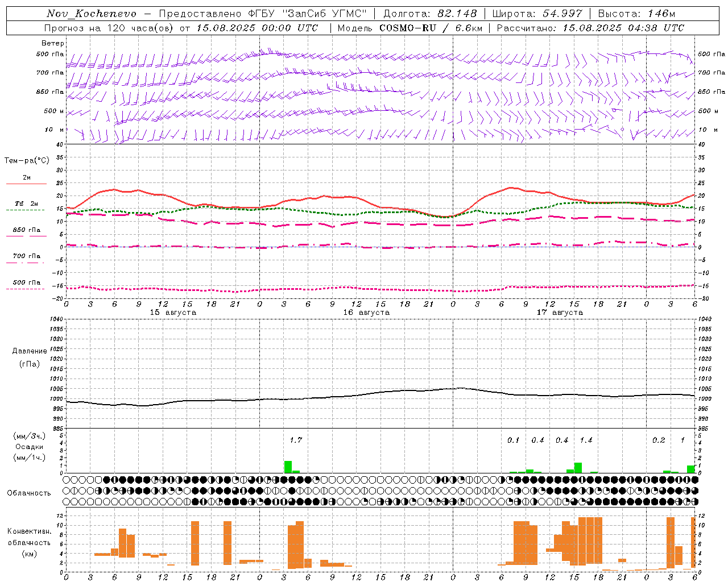
Task: Click the Облачность cloud cover label
Action: [29, 493]
